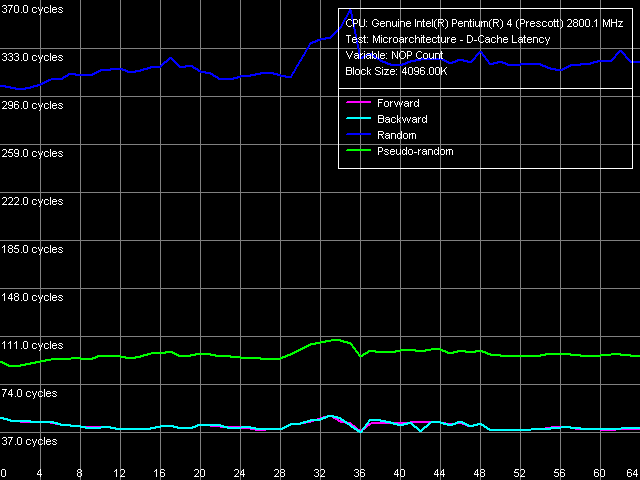Image resolution: width=640 pixels, height=480 pixels.
Task: Click the green Pseudo-random color line
Action: tap(358, 150)
